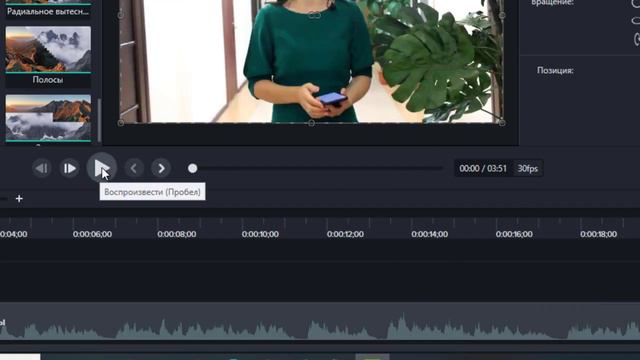Click the transitions panel vertical scrollbar

click(x=99, y=120)
